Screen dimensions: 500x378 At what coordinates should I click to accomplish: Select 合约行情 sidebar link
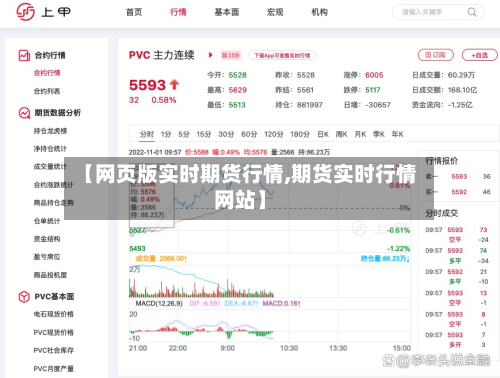click(x=47, y=73)
